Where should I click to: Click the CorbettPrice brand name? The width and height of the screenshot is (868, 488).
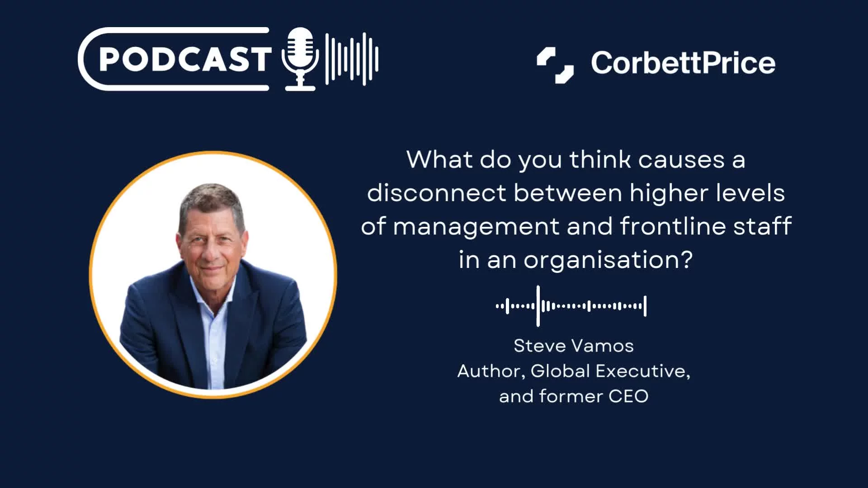[x=683, y=62]
